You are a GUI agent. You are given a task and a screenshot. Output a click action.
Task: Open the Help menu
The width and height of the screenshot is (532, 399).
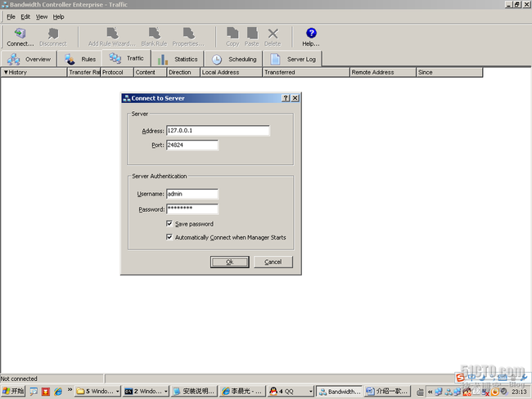tap(58, 16)
